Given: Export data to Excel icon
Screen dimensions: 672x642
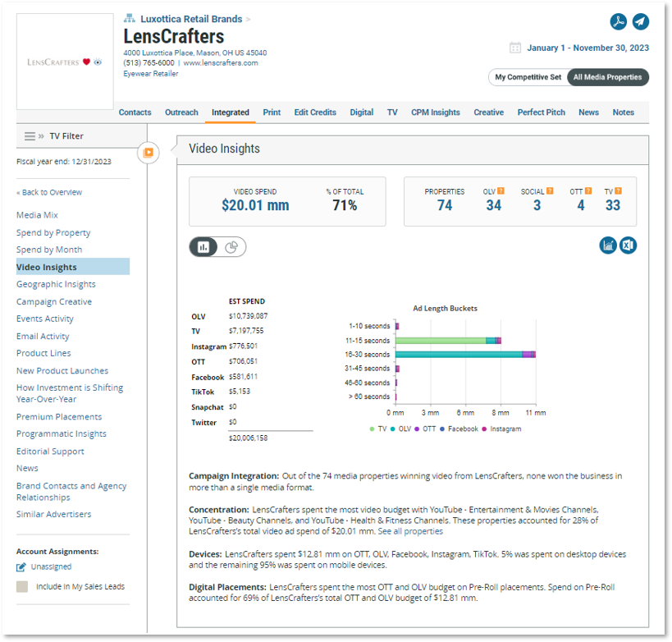Looking at the screenshot, I should tap(628, 245).
